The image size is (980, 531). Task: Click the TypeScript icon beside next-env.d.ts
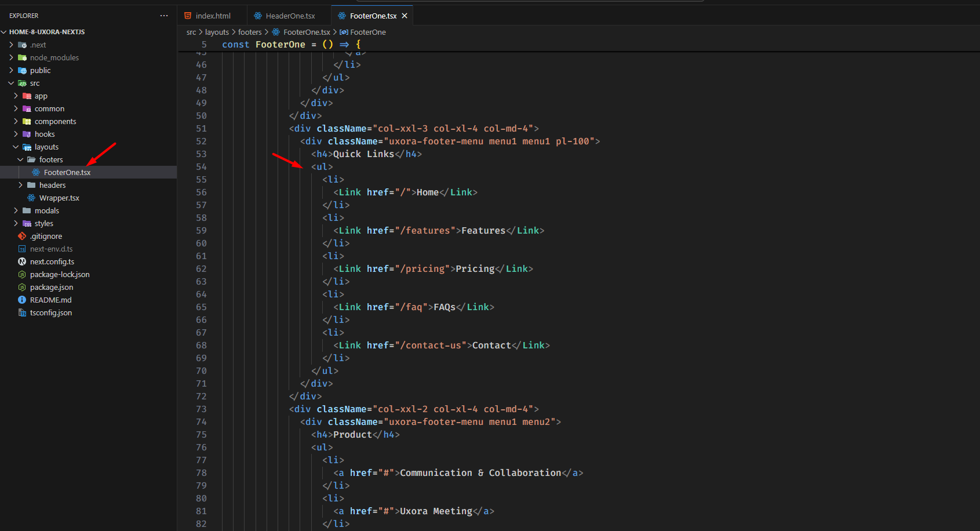pos(22,249)
